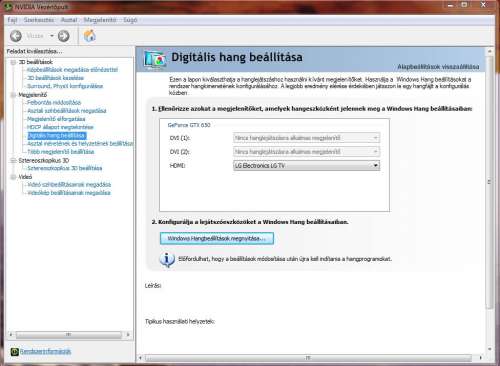The image size is (500, 366).
Task: Select Videókép beállításainak megadása tree item
Action: [69, 193]
